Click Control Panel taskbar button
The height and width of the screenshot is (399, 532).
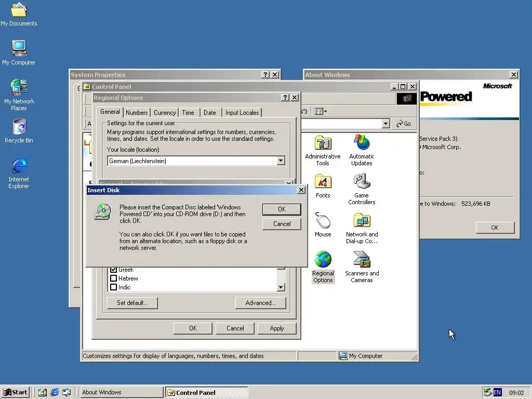point(207,392)
